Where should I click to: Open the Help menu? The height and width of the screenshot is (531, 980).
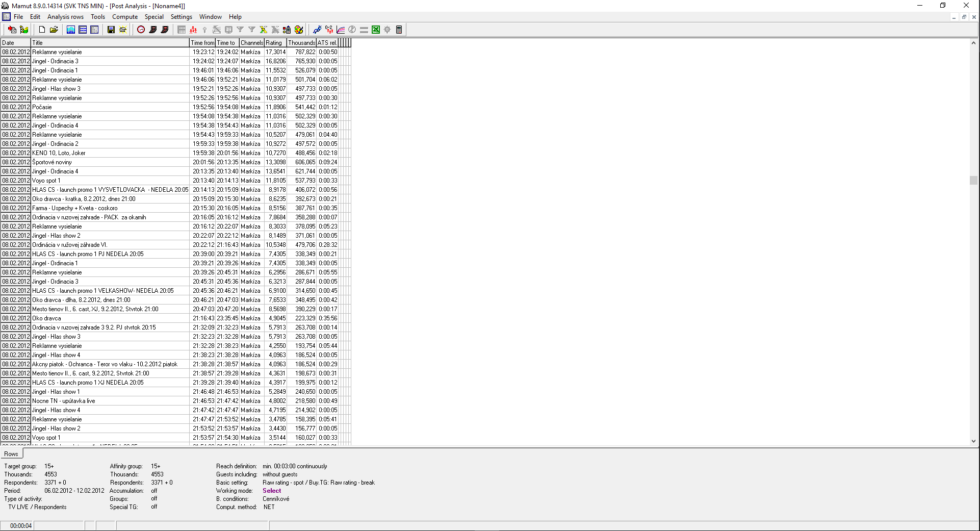tap(235, 17)
